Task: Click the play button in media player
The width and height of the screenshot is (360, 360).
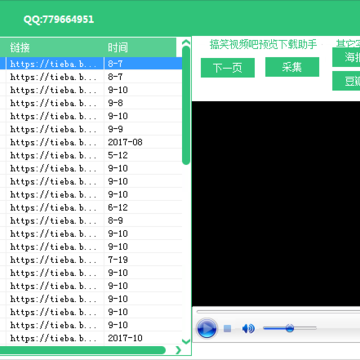Action: coord(207,328)
